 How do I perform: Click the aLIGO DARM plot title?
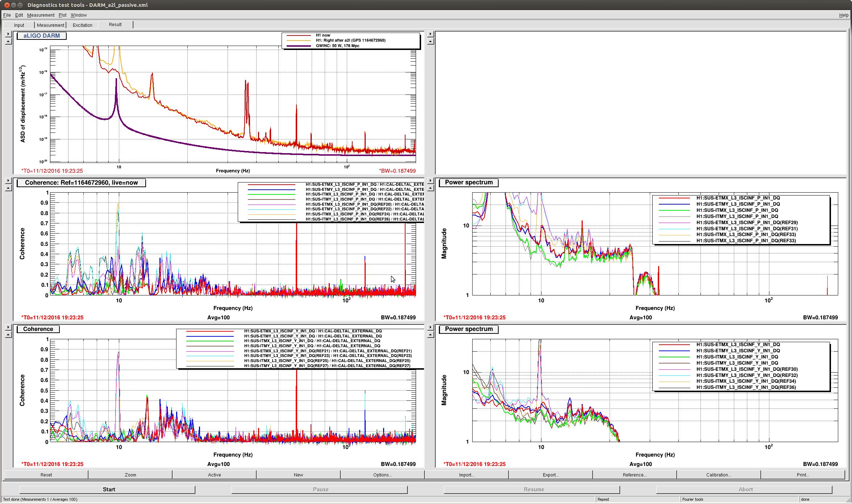pos(42,36)
